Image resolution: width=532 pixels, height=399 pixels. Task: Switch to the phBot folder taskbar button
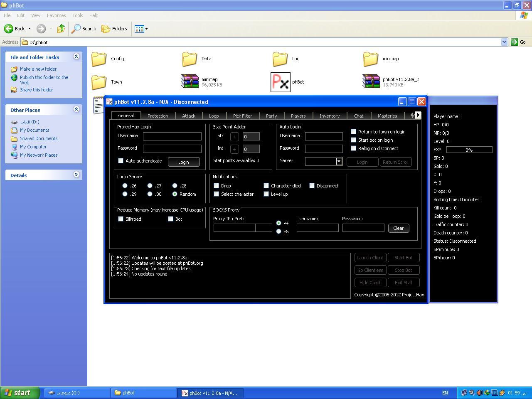(143, 393)
